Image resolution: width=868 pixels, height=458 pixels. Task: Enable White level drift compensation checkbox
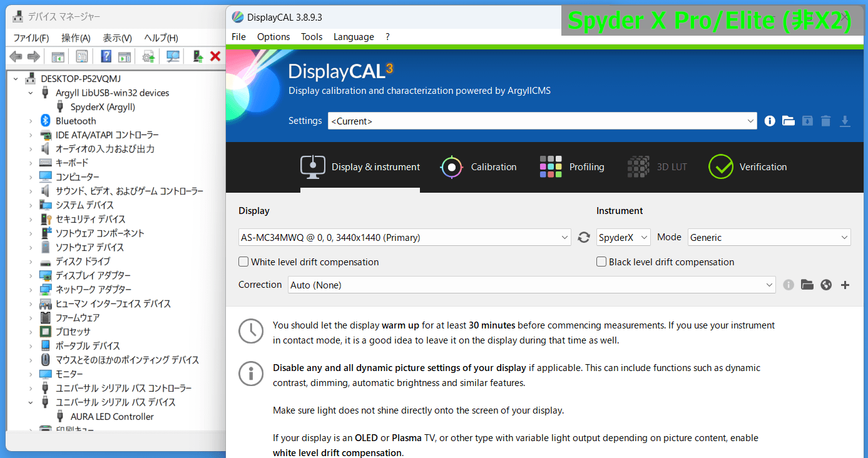243,262
